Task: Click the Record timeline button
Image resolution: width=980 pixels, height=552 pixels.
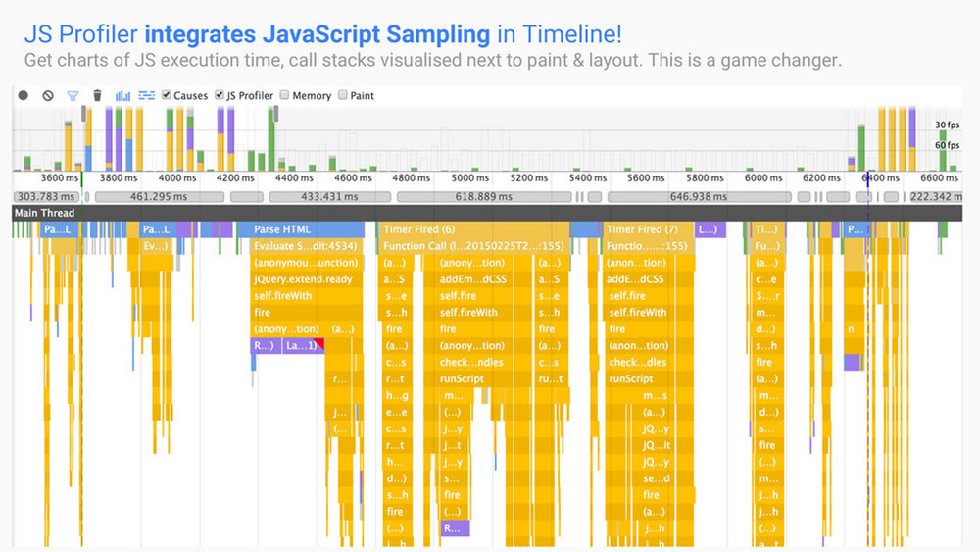Action: click(24, 95)
